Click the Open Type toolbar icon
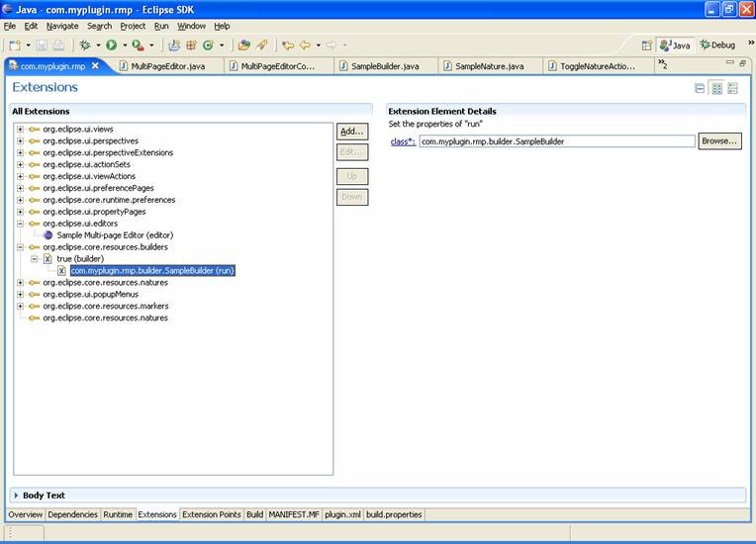Image resolution: width=756 pixels, height=544 pixels. point(244,45)
